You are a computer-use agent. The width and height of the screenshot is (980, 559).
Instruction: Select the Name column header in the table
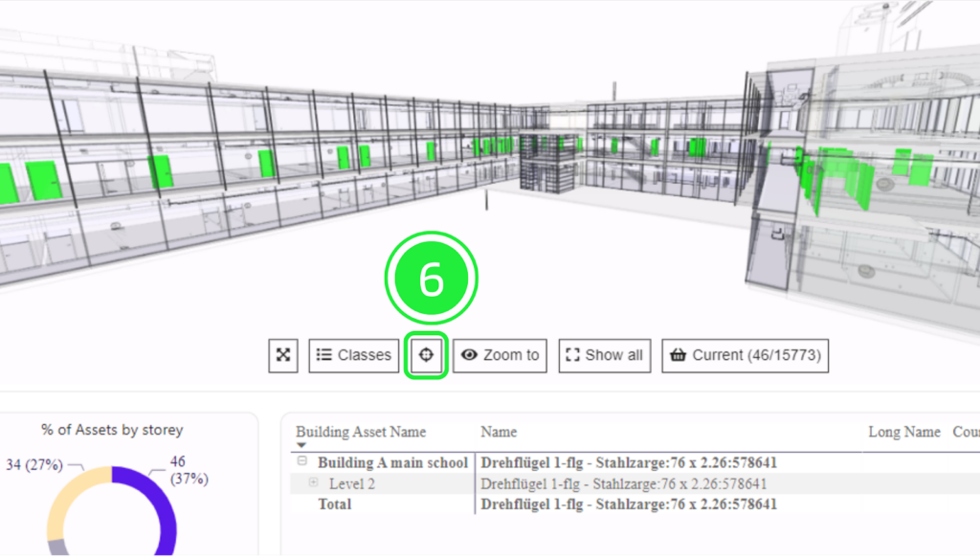coord(499,432)
